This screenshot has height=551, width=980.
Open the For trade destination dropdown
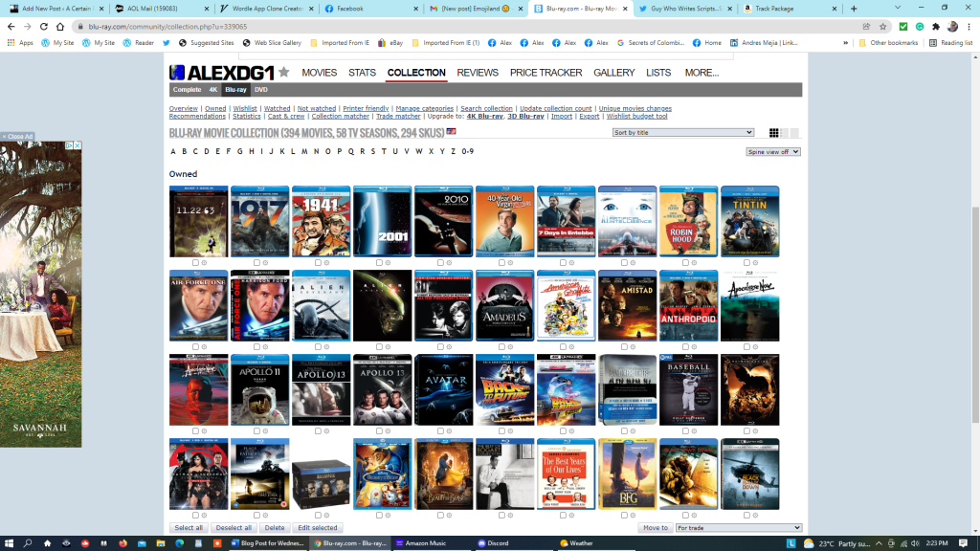pyautogui.click(x=738, y=528)
